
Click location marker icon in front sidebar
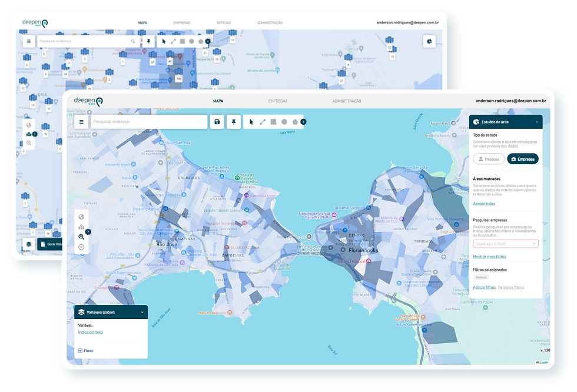pos(81,247)
